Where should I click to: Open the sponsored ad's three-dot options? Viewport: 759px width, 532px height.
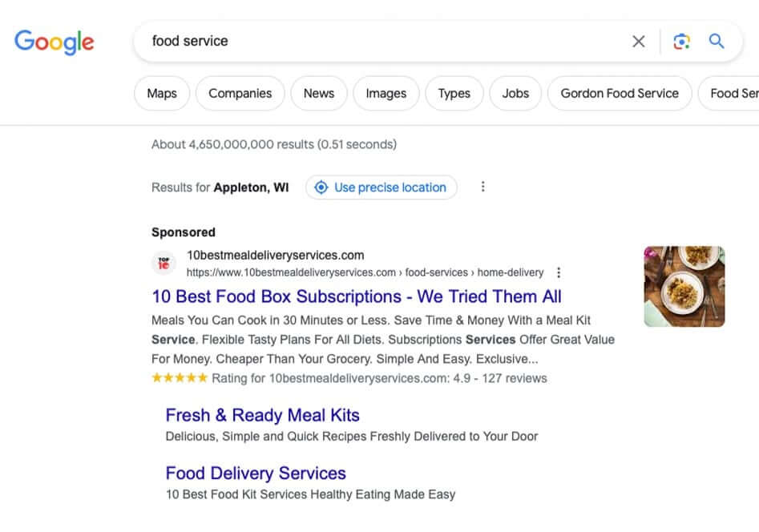(x=559, y=272)
